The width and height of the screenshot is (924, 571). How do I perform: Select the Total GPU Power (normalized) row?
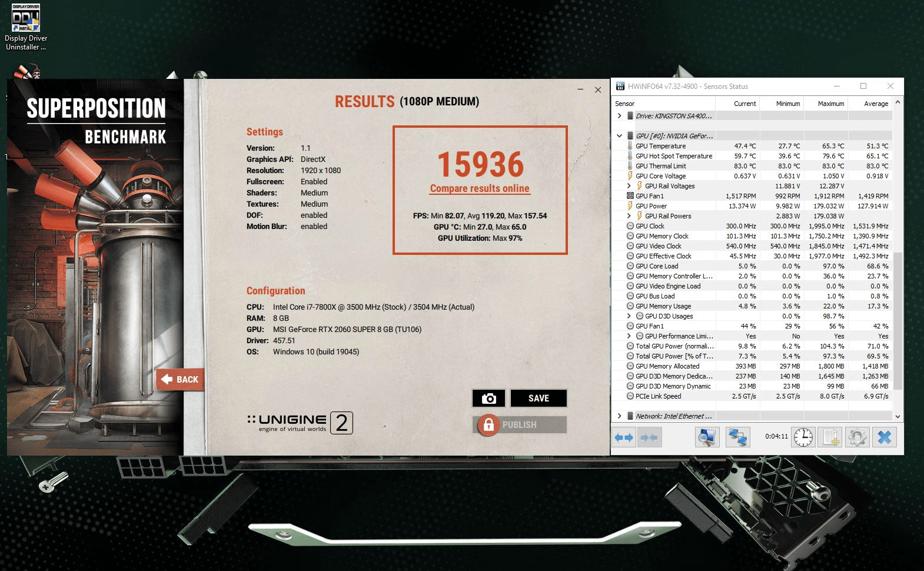coord(752,346)
